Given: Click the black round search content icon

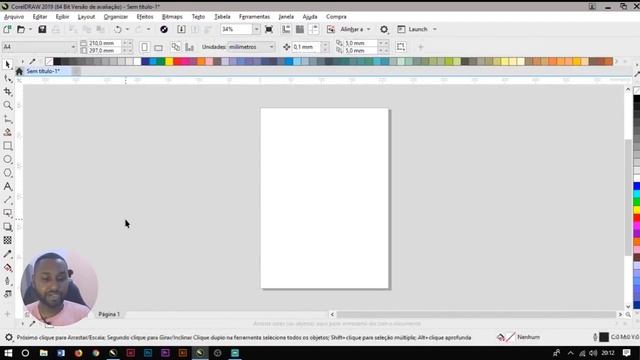Looking at the screenshot, I should point(164,29).
